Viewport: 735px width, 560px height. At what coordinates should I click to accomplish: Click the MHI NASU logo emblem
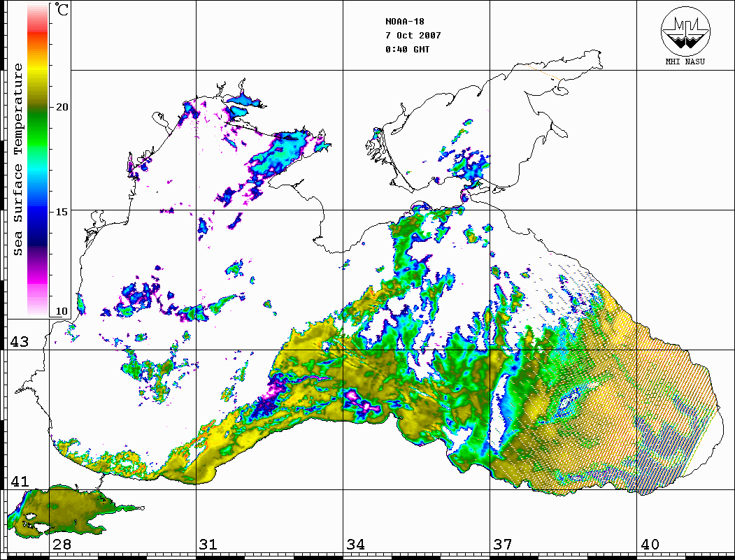pos(686,31)
